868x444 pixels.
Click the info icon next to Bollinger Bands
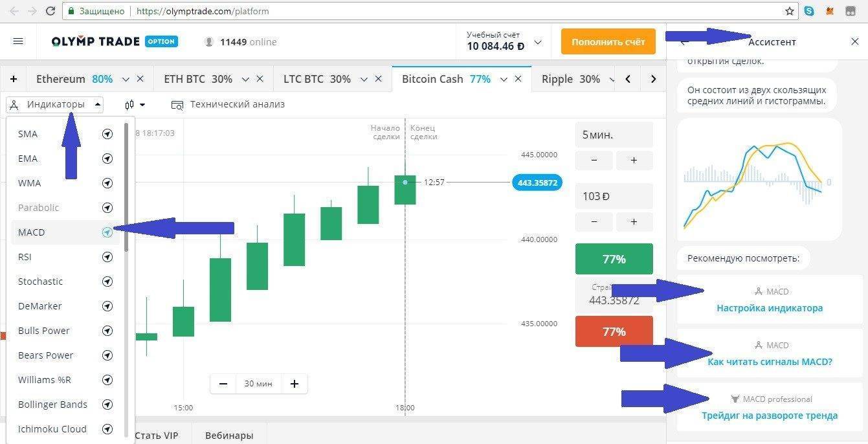[107, 405]
